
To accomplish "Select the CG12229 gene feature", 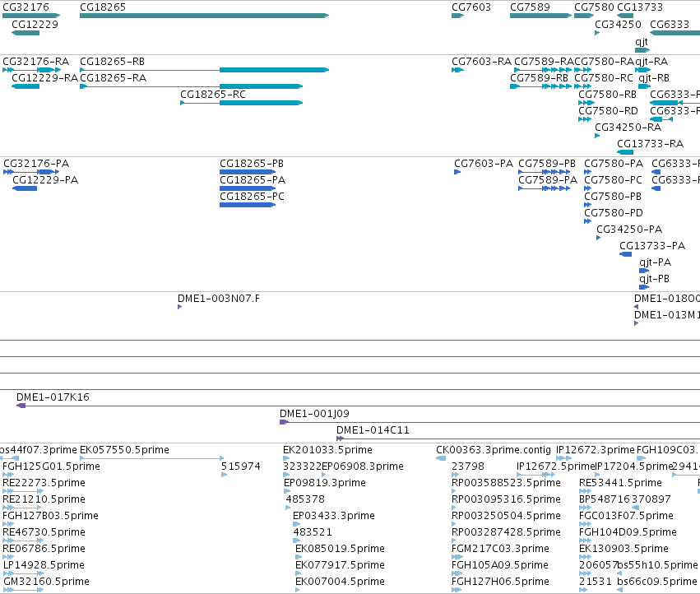I will pyautogui.click(x=25, y=33).
